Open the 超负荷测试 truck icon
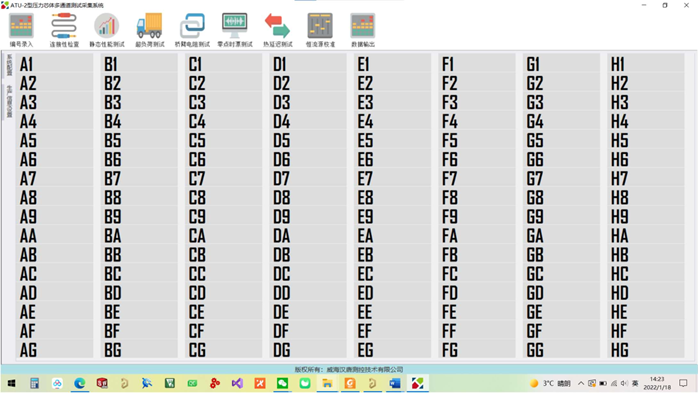Image resolution: width=698 pixels, height=393 pixels. [150, 30]
